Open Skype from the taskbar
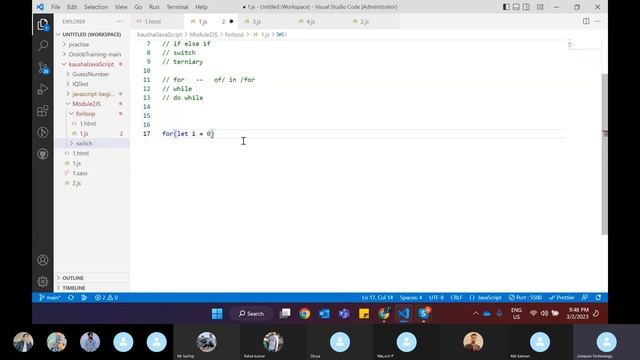640x360 pixels. coord(424,313)
